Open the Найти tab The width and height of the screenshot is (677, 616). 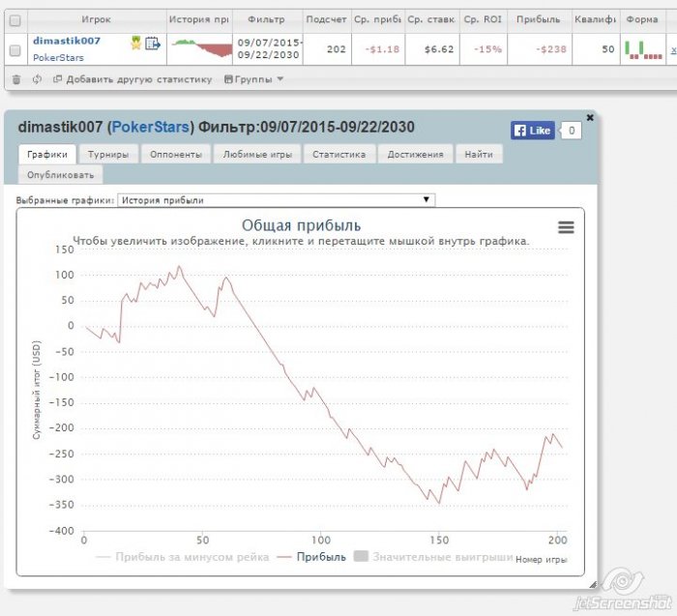point(479,155)
